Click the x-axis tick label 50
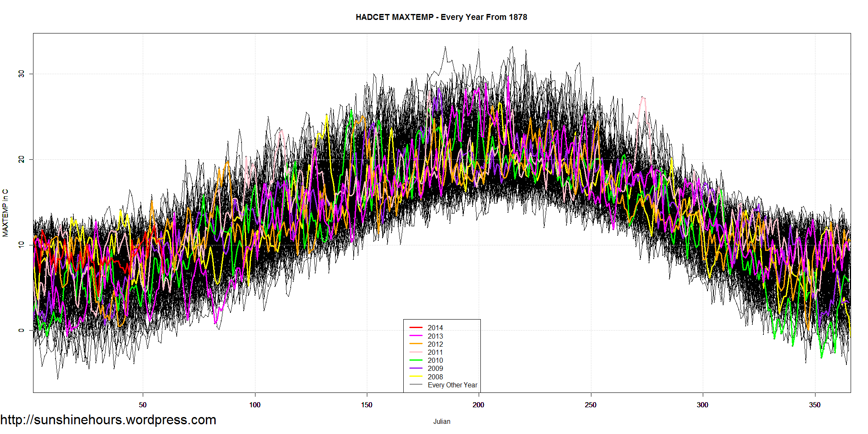The width and height of the screenshot is (868, 434). [x=143, y=405]
